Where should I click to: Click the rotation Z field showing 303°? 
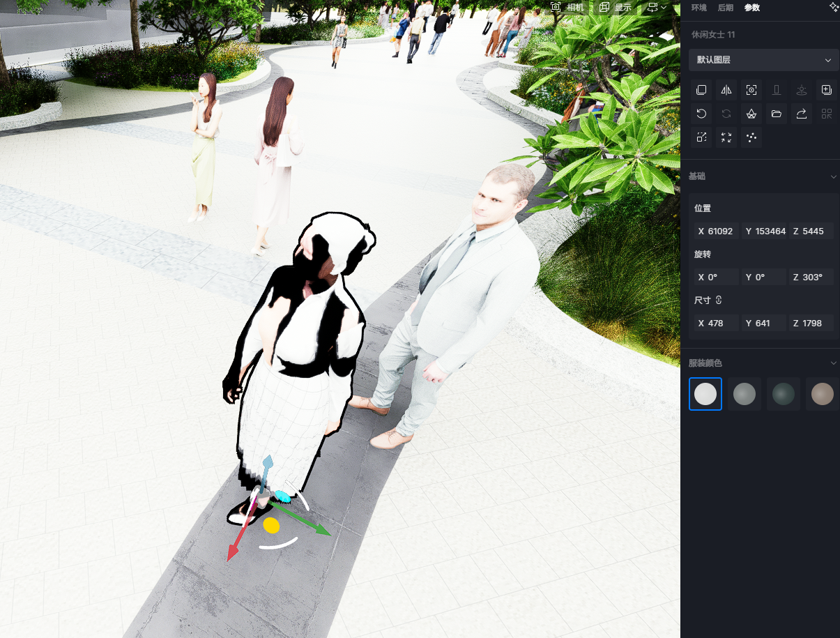(x=811, y=278)
